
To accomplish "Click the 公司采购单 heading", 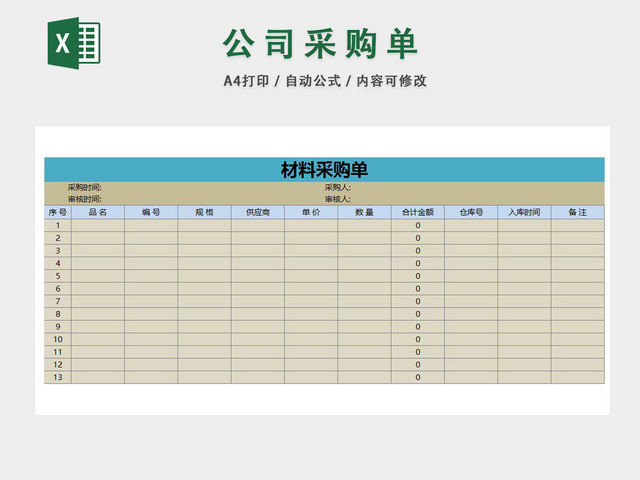I will pyautogui.click(x=320, y=44).
